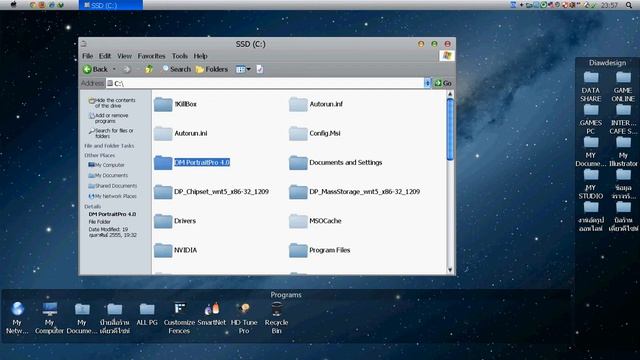Collapse File and Folder Tasks section
The width and height of the screenshot is (640, 360).
pos(109,146)
